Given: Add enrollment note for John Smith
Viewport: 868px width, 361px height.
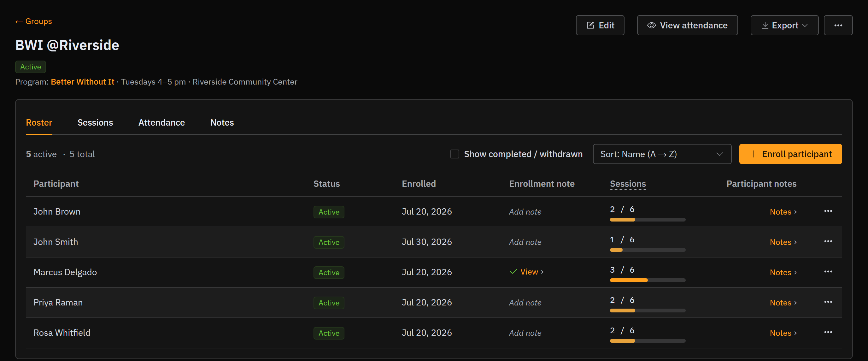Looking at the screenshot, I should click(x=525, y=242).
